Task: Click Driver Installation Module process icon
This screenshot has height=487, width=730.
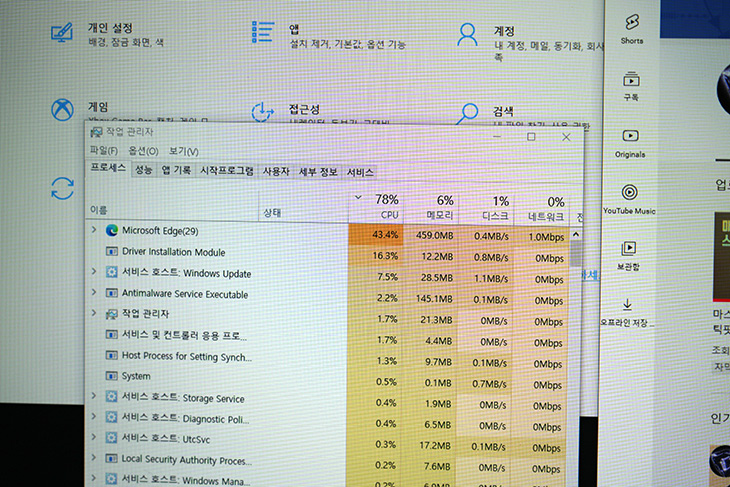Action: [112, 251]
